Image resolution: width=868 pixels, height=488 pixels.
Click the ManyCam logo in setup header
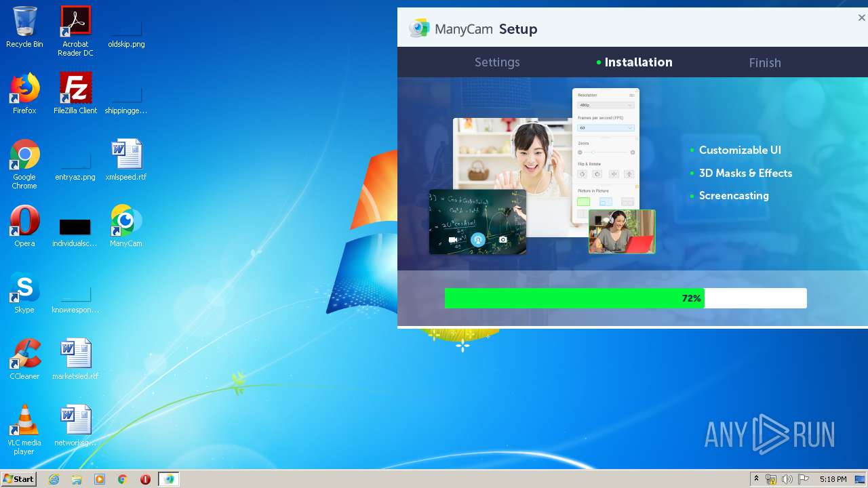pos(452,28)
